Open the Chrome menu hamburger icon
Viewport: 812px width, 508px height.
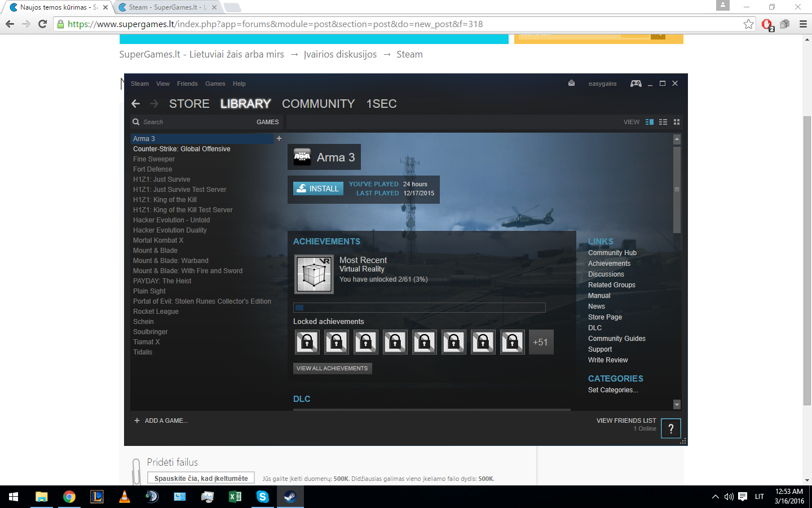pyautogui.click(x=803, y=24)
